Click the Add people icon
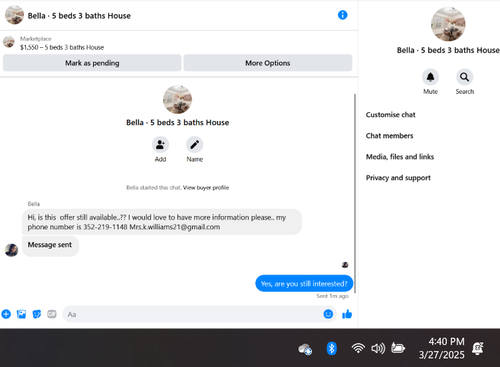 pos(160,144)
